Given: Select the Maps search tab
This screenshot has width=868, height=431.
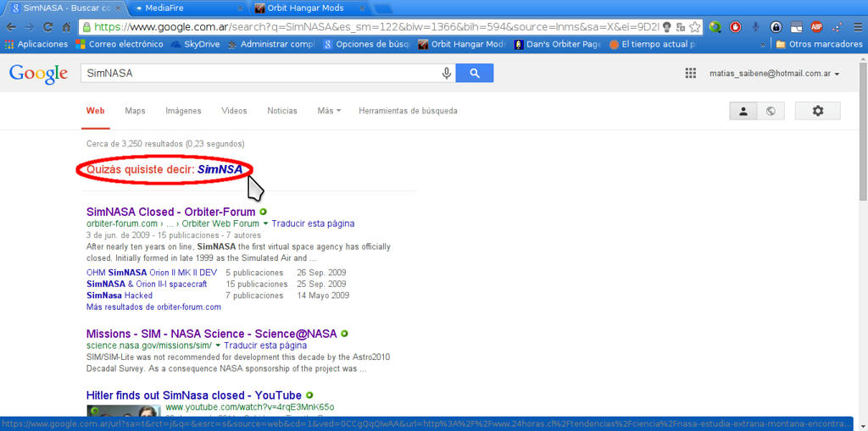Looking at the screenshot, I should click(x=135, y=111).
